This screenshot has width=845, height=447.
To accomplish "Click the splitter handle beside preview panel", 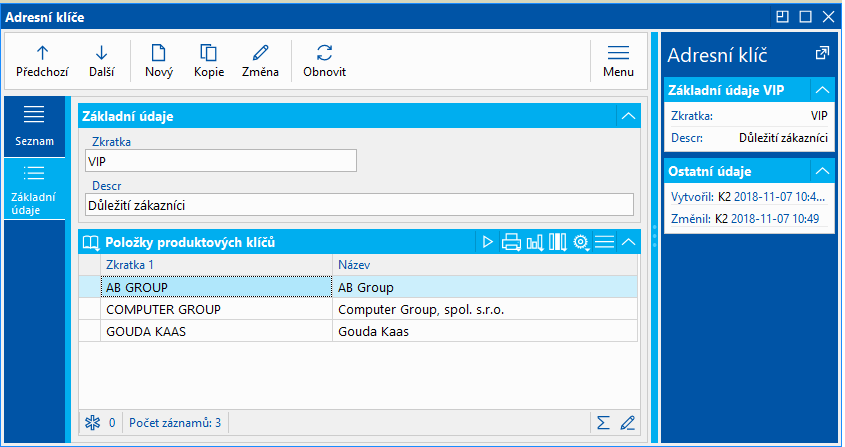I will (x=654, y=236).
